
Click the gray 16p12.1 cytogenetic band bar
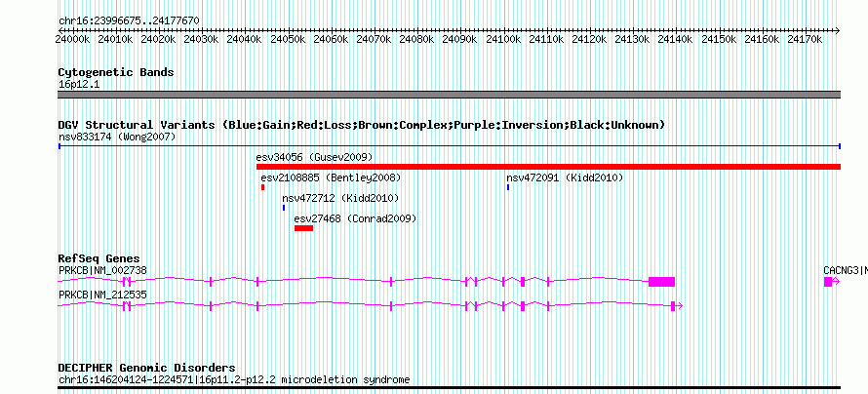(x=449, y=95)
